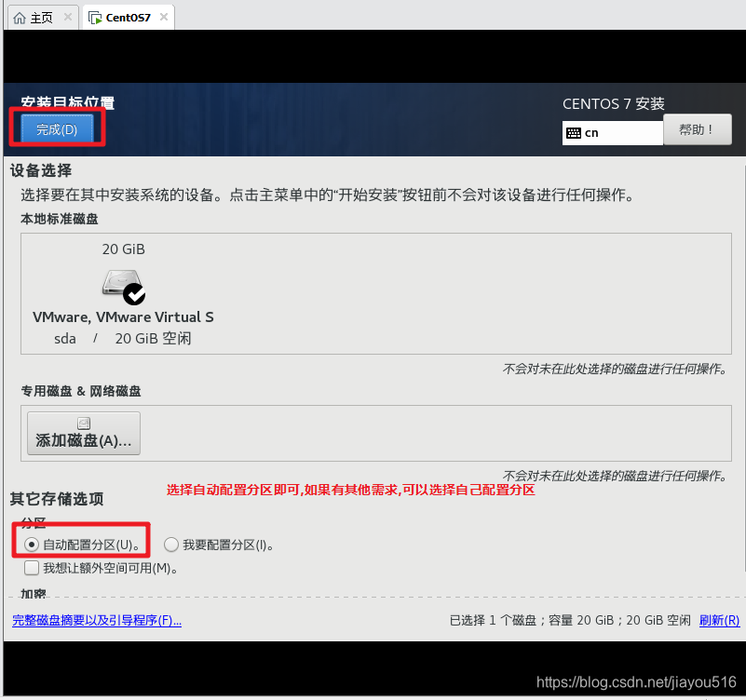Click the 设备选择 heading
The height and width of the screenshot is (700, 746).
[x=41, y=170]
